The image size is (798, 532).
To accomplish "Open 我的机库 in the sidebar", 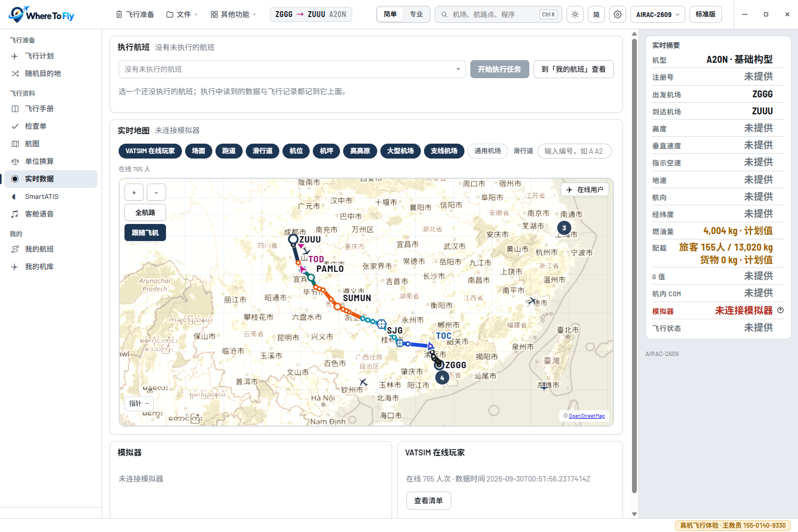I will click(51, 267).
